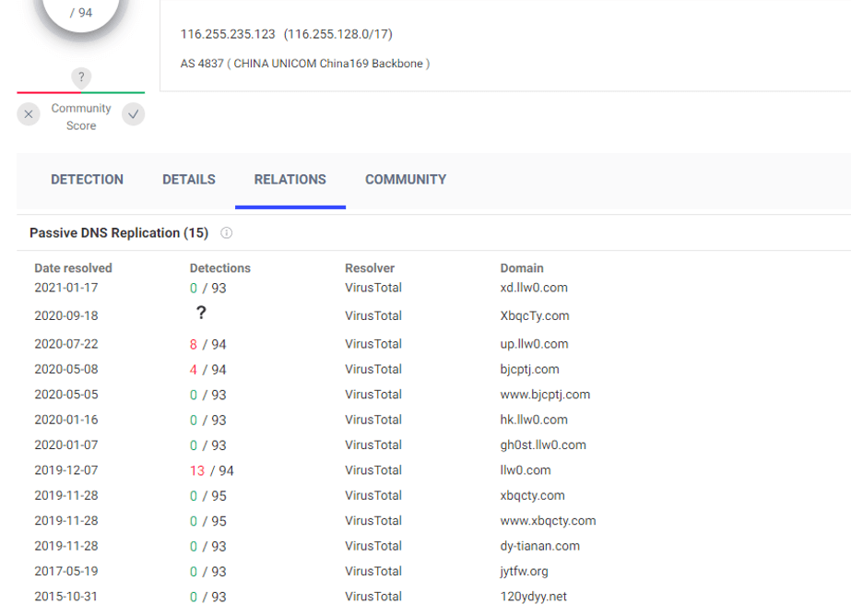This screenshot has height=616, width=851.
Task: Click the 120ydyy.net domain link
Action: (x=534, y=597)
